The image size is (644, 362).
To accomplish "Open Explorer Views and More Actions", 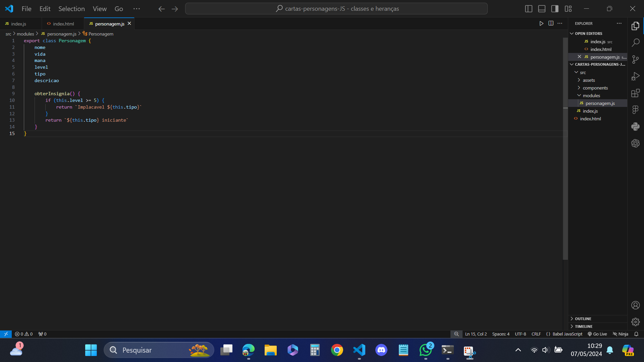I will point(619,23).
